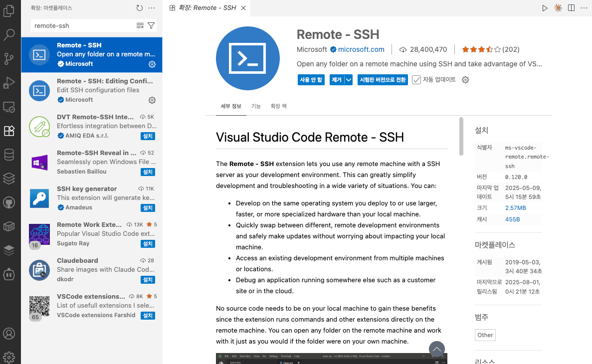Screen dimensions: 592x364
Task: Install VSCode extensions by Farshid
Action: click(x=148, y=315)
